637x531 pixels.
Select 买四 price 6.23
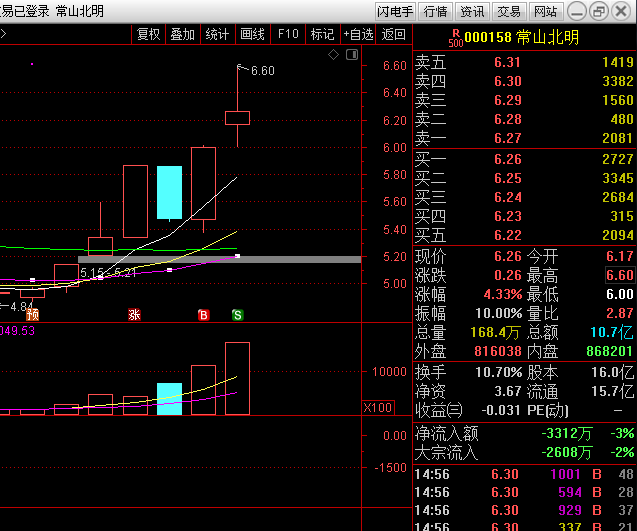507,216
